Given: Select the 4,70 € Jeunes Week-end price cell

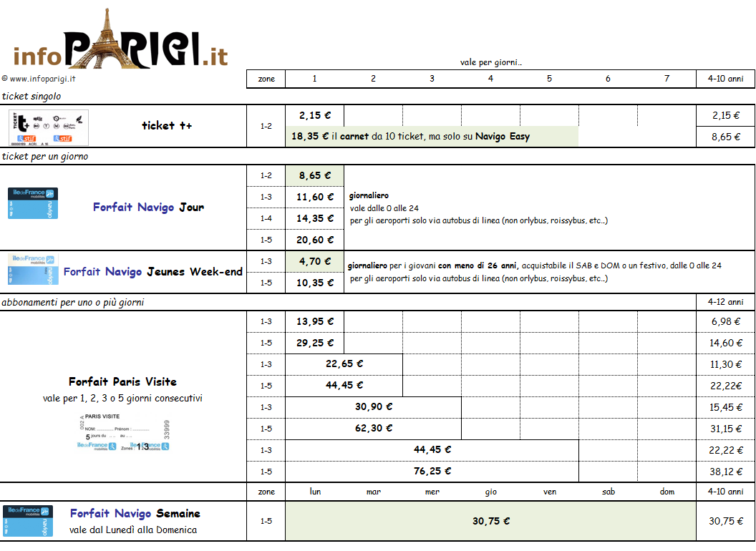Looking at the screenshot, I should click(x=314, y=261).
